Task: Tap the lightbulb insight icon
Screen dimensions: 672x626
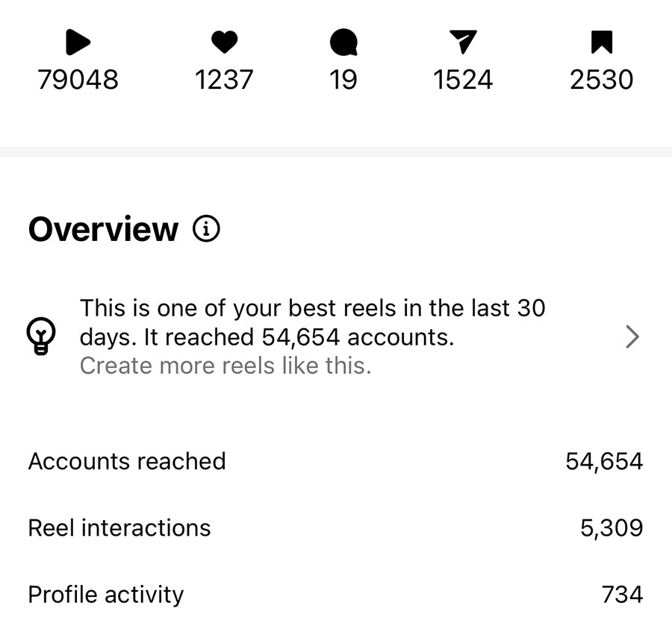Action: [x=40, y=337]
